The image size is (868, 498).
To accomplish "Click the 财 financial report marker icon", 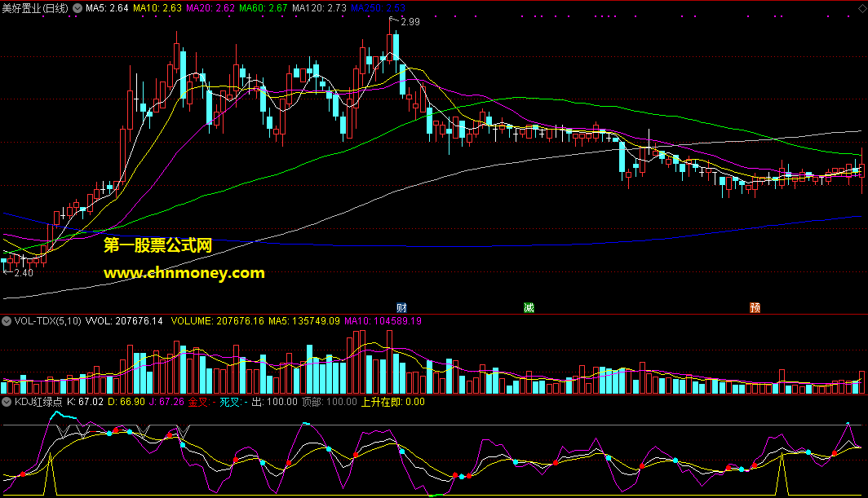I will (402, 307).
